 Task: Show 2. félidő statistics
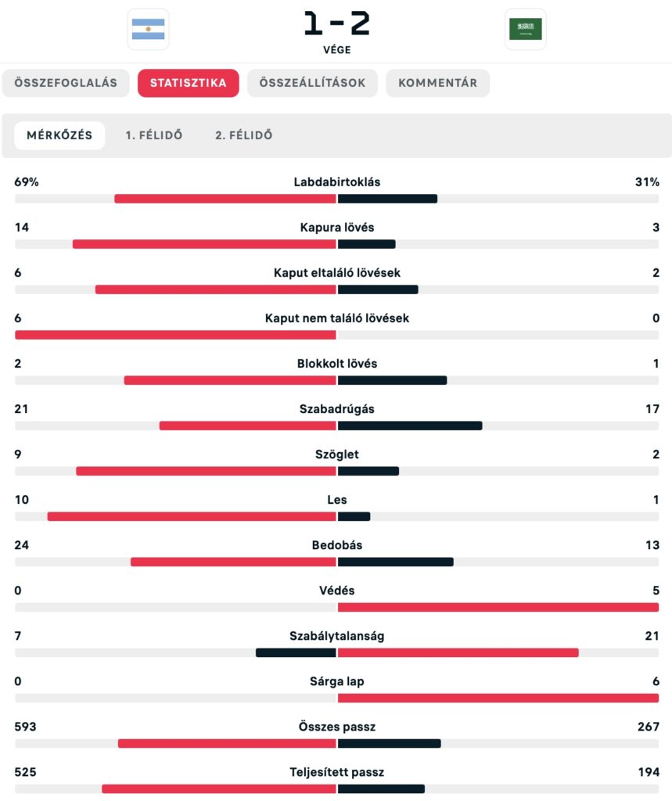tap(244, 135)
